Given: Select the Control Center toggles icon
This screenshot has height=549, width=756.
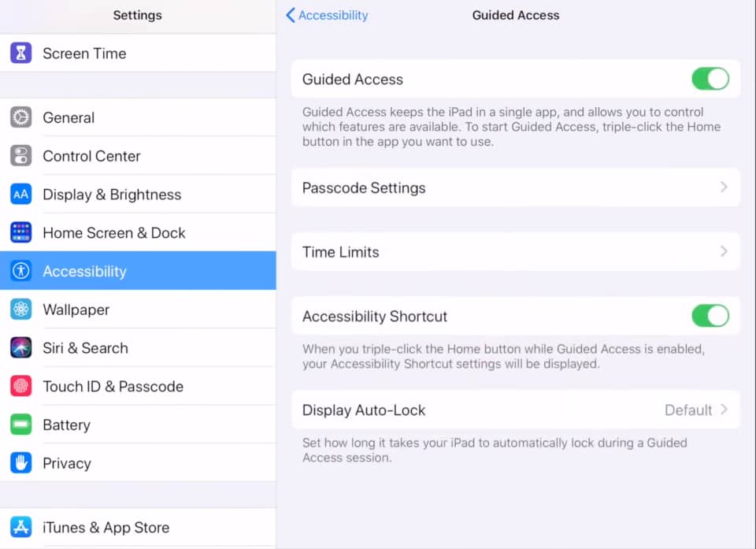Looking at the screenshot, I should (x=20, y=156).
